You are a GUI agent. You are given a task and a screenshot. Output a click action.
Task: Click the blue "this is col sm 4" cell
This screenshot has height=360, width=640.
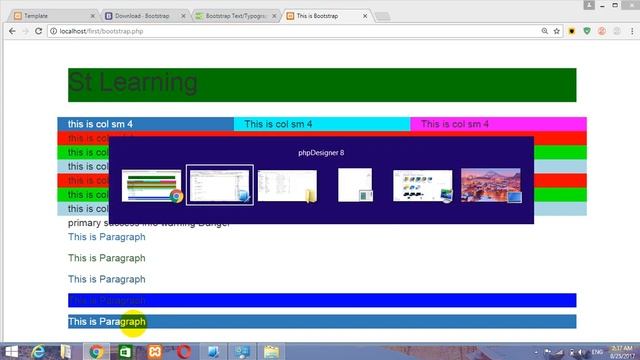[x=146, y=124]
